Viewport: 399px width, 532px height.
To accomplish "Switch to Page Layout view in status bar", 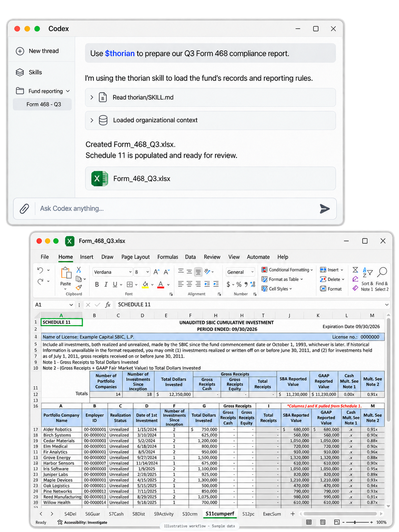I will click(323, 522).
